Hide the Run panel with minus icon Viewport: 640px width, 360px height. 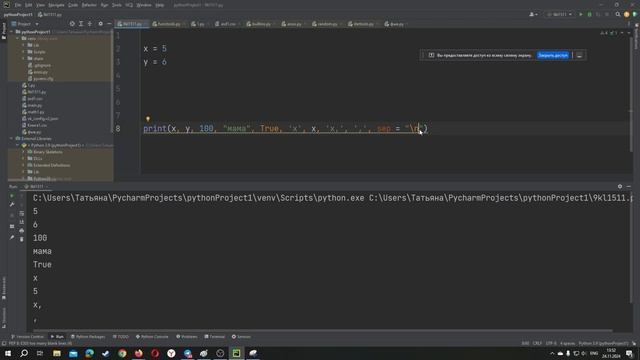[x=629, y=187]
